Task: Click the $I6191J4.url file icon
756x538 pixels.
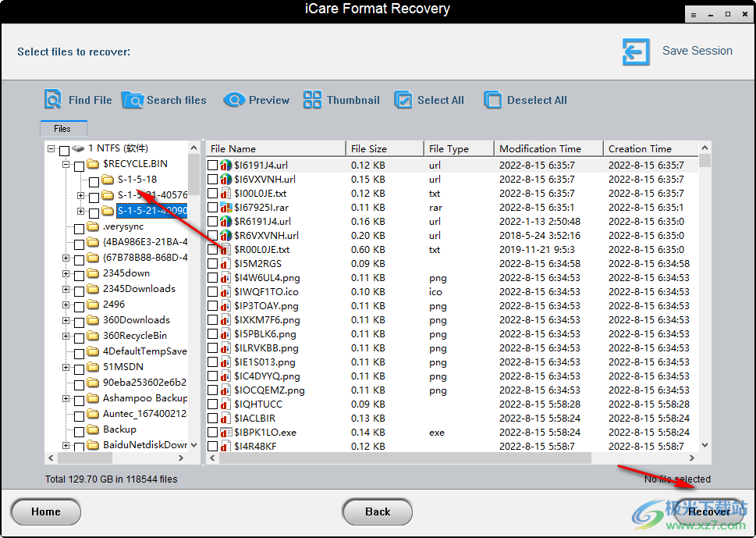Action: (x=225, y=166)
